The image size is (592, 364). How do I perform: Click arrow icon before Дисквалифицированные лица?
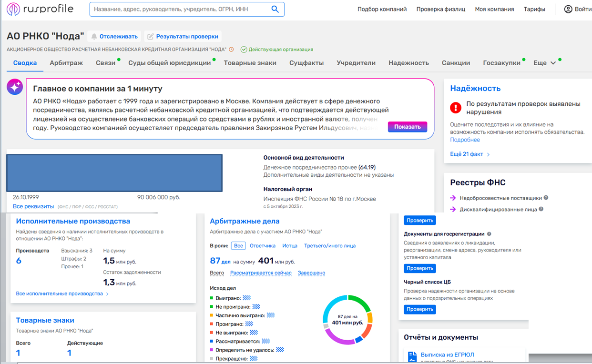(x=453, y=209)
